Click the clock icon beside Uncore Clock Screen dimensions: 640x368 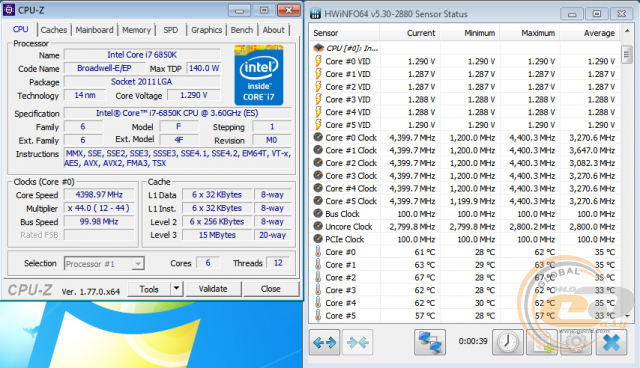pyautogui.click(x=318, y=226)
